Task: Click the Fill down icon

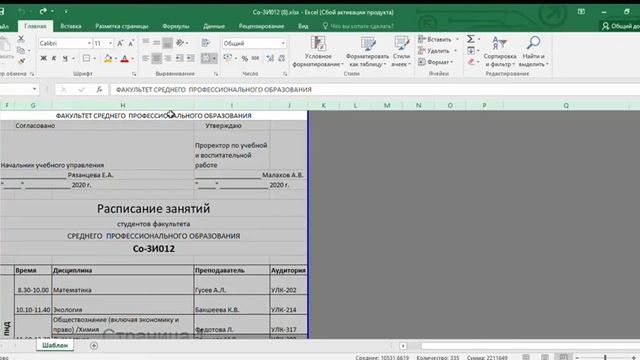Action: pyautogui.click(x=471, y=50)
